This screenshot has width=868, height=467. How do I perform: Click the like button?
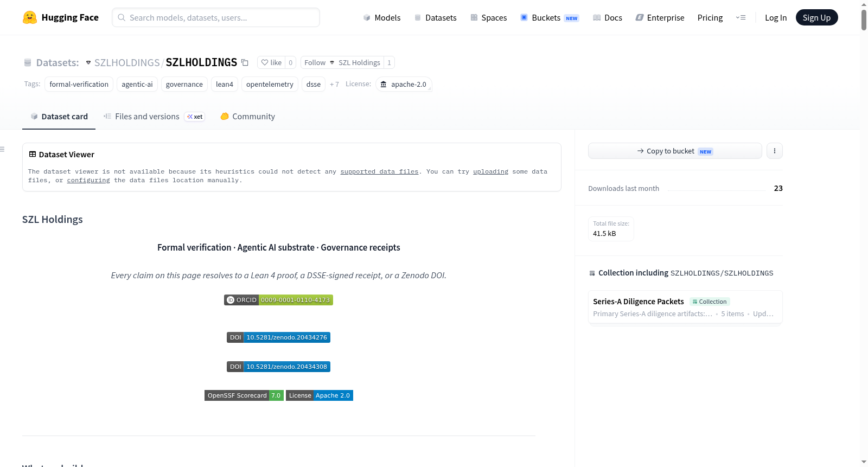271,62
